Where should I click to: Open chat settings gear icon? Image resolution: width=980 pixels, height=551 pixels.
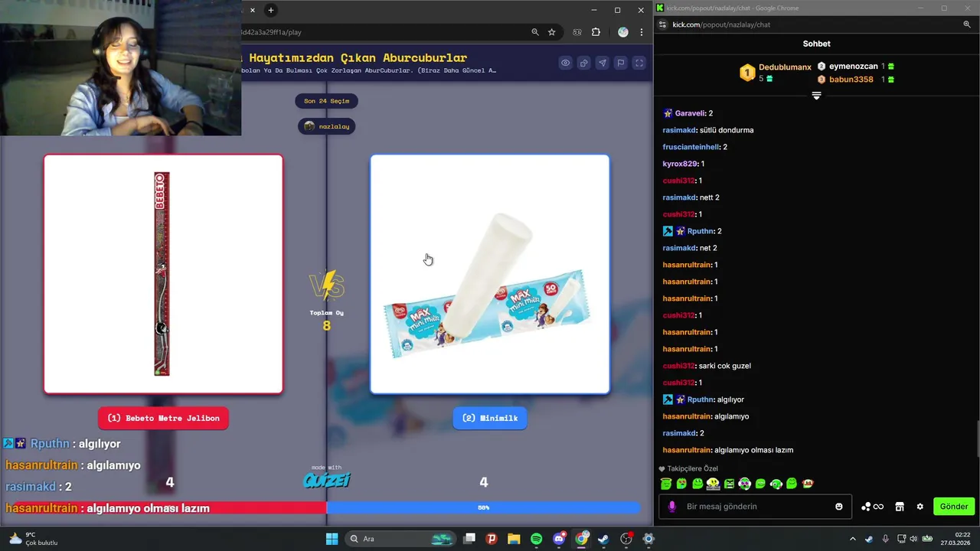[920, 507]
